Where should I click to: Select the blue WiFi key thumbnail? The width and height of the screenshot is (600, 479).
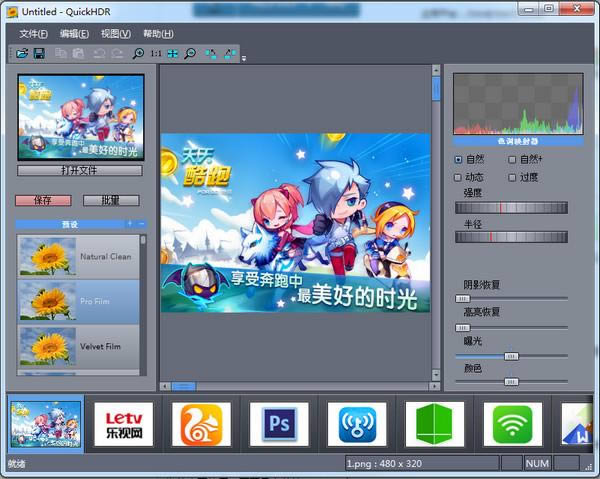pyautogui.click(x=357, y=424)
